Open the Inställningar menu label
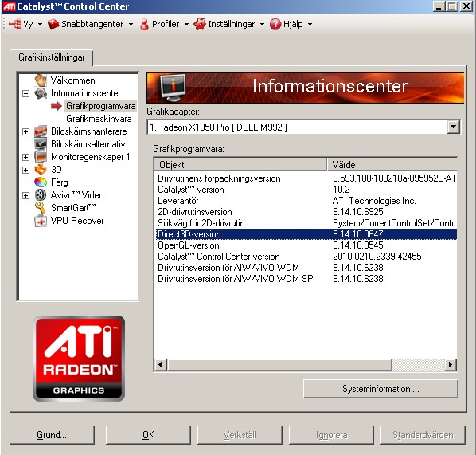Image resolution: width=476 pixels, height=455 pixels. [232, 24]
